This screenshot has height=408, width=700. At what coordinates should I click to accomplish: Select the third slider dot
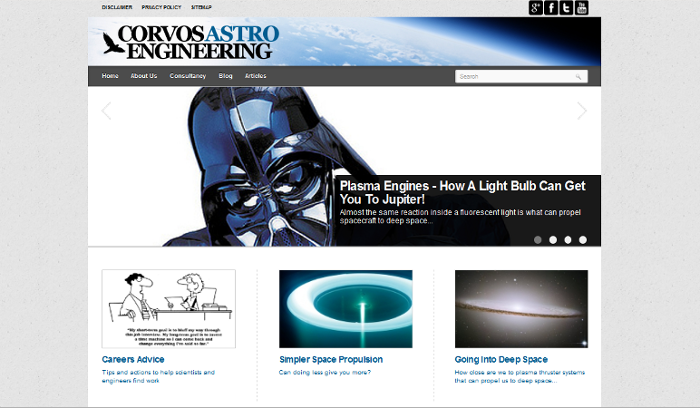click(x=568, y=240)
